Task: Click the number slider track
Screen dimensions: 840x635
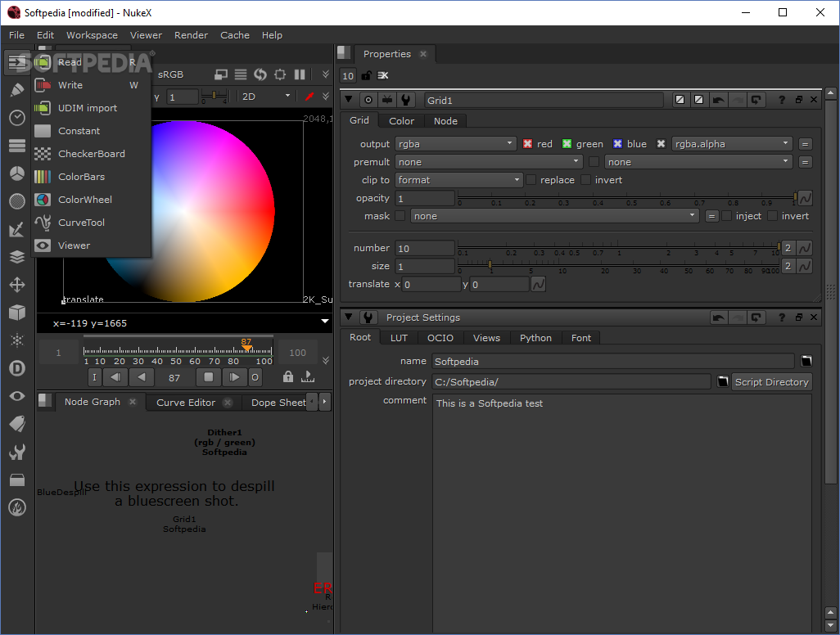Action: (619, 248)
